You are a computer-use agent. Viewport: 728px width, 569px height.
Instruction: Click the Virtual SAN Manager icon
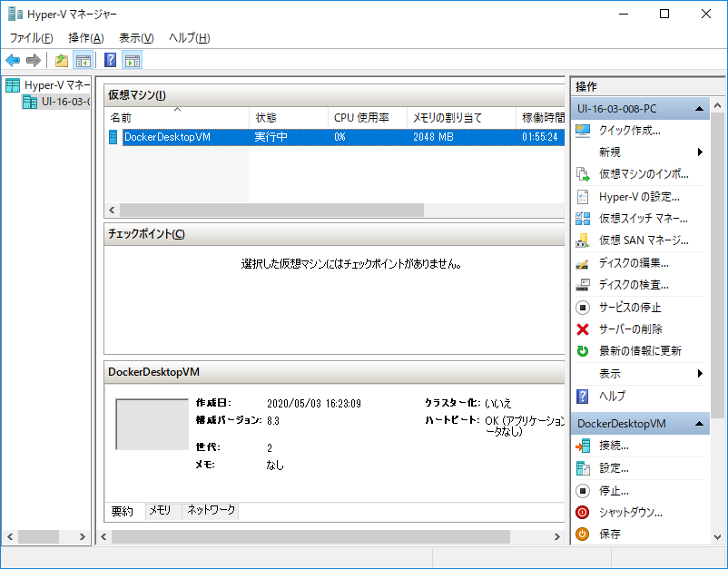[584, 241]
